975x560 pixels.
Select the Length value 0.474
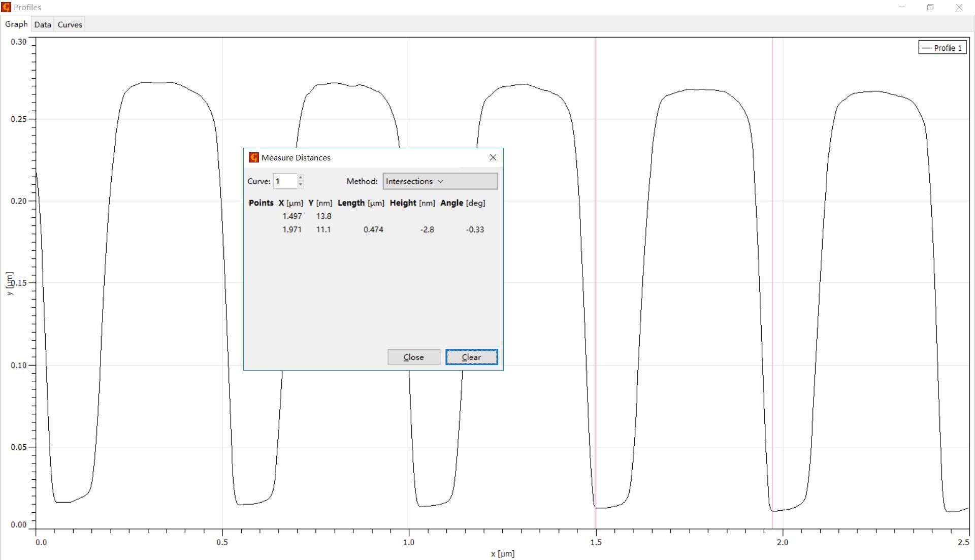click(373, 229)
